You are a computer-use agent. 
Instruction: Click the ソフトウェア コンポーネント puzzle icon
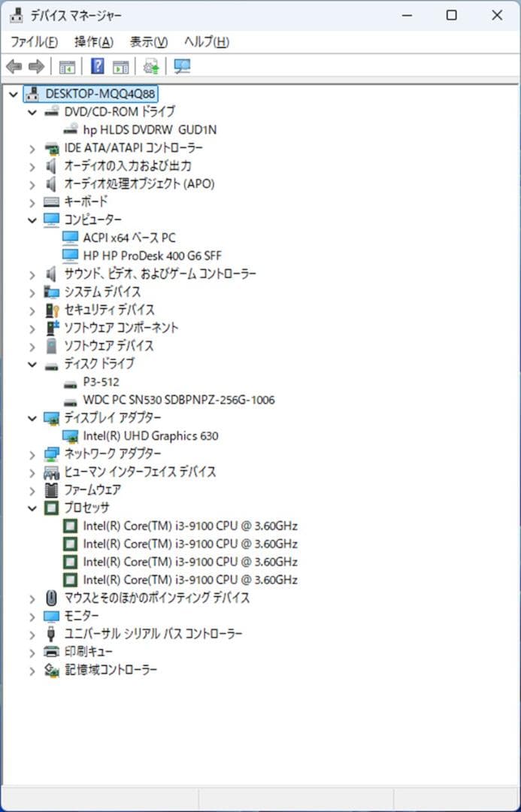pyautogui.click(x=51, y=328)
